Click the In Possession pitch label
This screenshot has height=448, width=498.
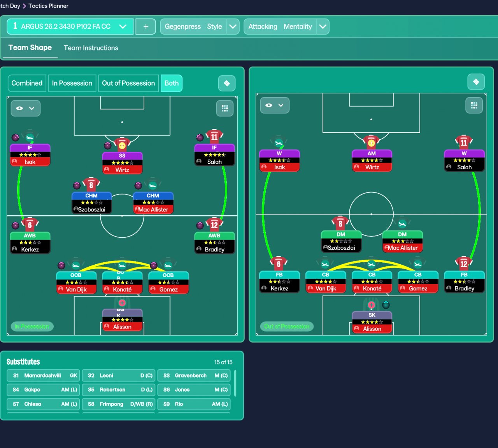pyautogui.click(x=32, y=326)
